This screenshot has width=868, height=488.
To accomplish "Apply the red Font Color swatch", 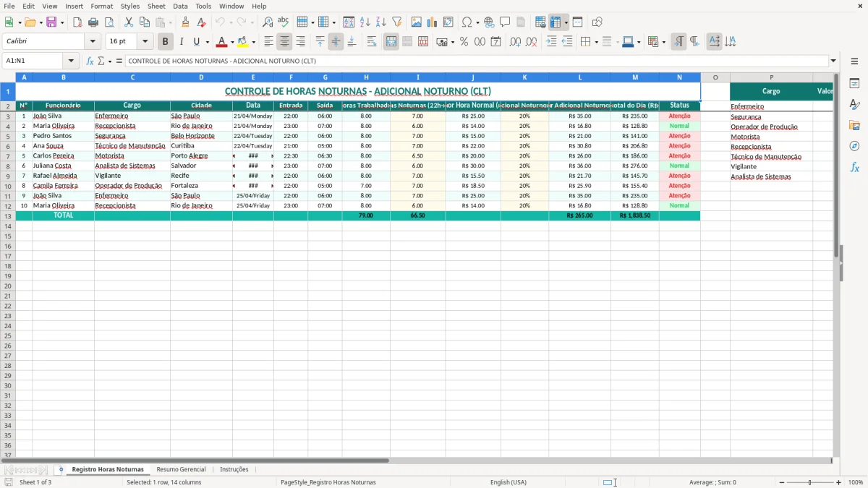I will [x=222, y=42].
